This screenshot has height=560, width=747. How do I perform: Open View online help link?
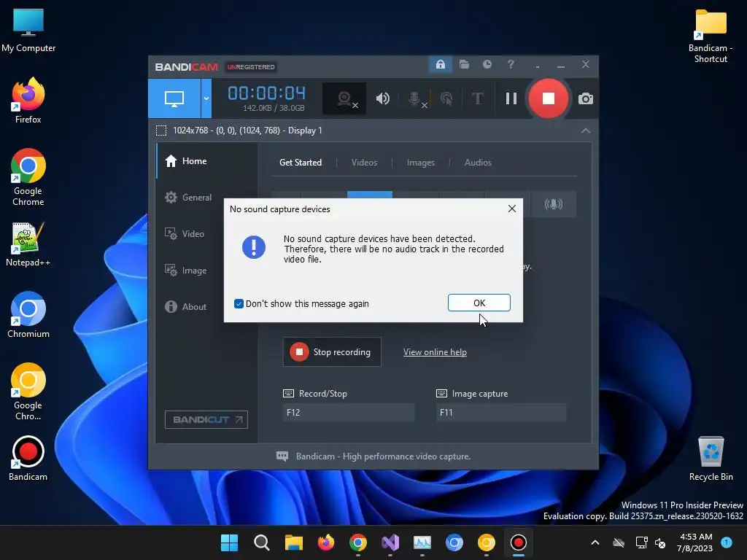[x=435, y=352]
